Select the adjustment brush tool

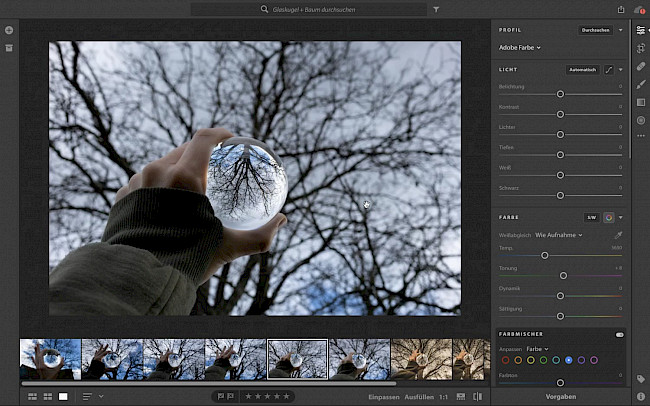click(x=641, y=84)
